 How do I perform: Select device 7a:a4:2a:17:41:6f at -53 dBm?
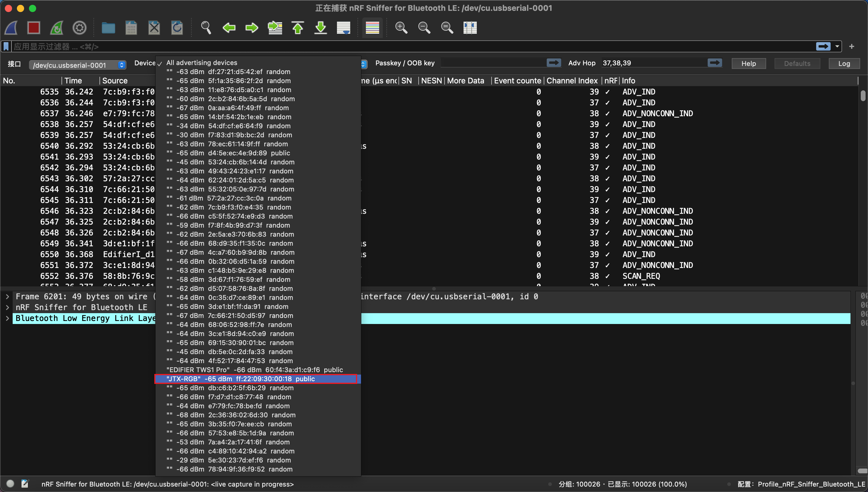point(258,442)
